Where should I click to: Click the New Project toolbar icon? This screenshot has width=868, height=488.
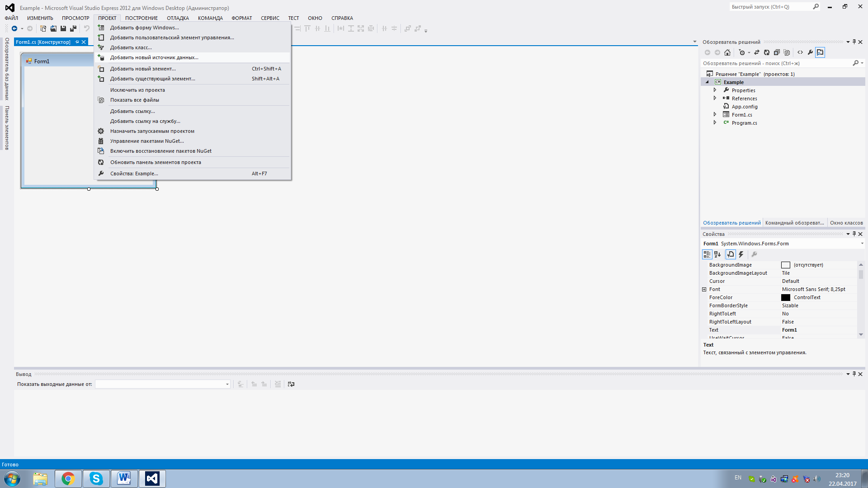(43, 28)
